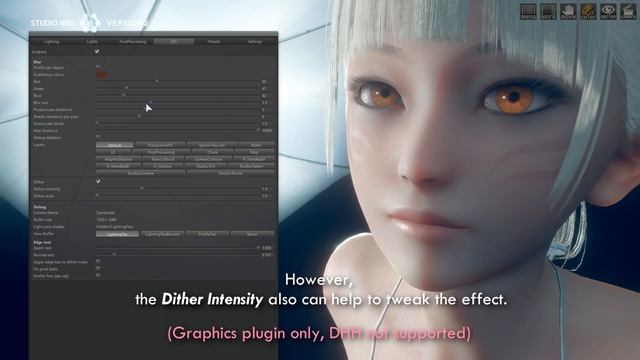Screen dimensions: 640x360
Task: Select the UI layer button
Action: click(x=113, y=152)
